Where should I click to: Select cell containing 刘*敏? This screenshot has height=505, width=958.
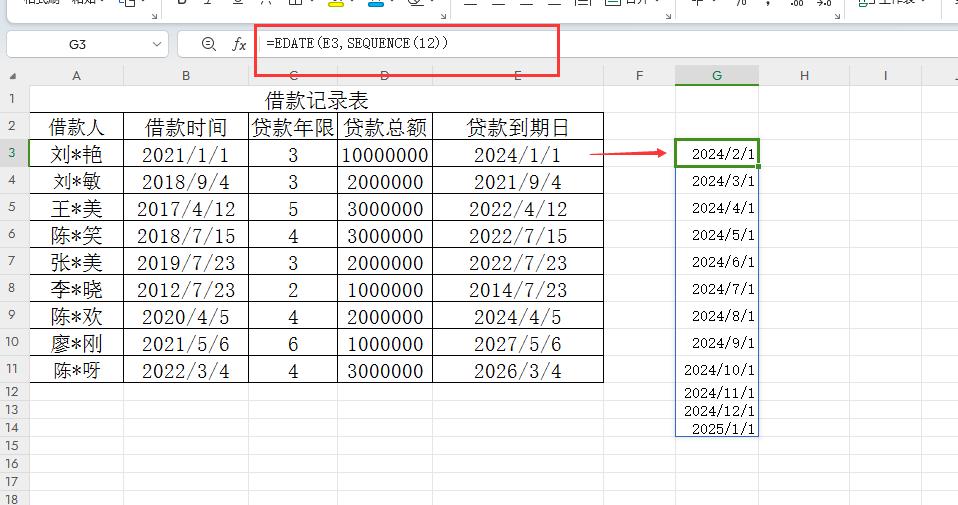(76, 181)
